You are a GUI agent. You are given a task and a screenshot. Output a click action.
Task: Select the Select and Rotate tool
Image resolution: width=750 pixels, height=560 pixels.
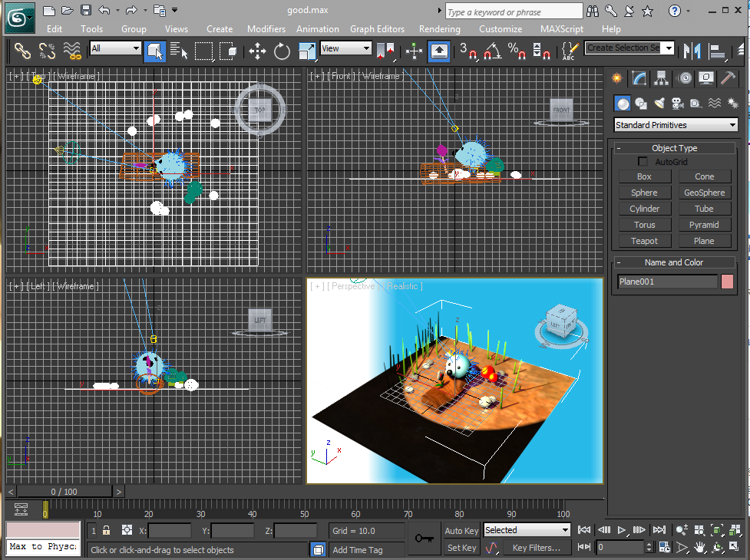282,51
